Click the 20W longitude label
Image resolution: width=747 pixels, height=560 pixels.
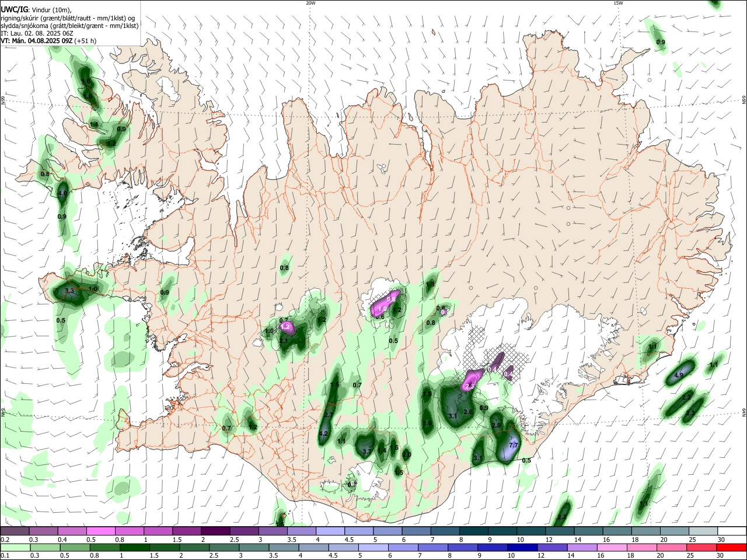pyautogui.click(x=310, y=3)
